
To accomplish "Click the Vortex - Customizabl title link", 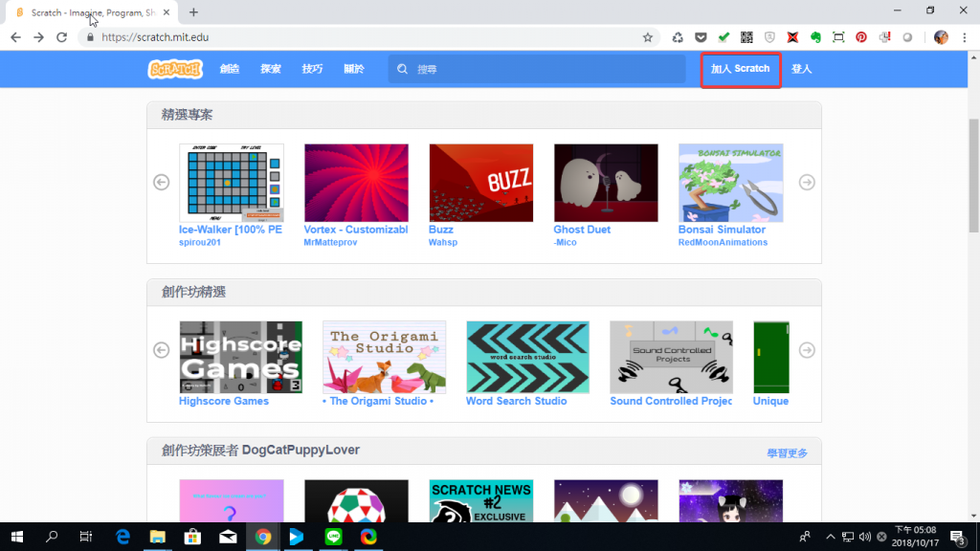I will click(x=356, y=230).
